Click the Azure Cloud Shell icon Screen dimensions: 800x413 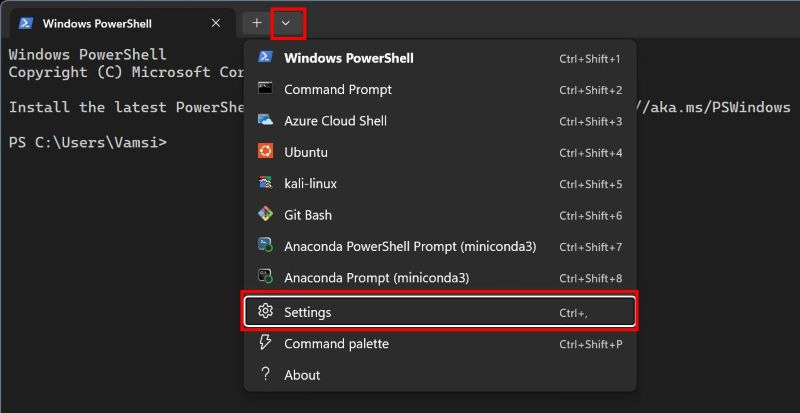(265, 121)
